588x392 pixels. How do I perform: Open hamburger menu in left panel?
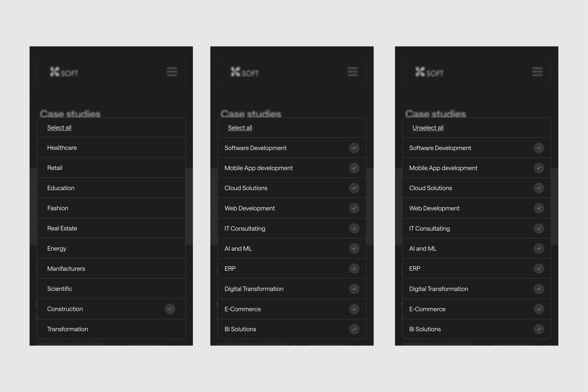[172, 72]
